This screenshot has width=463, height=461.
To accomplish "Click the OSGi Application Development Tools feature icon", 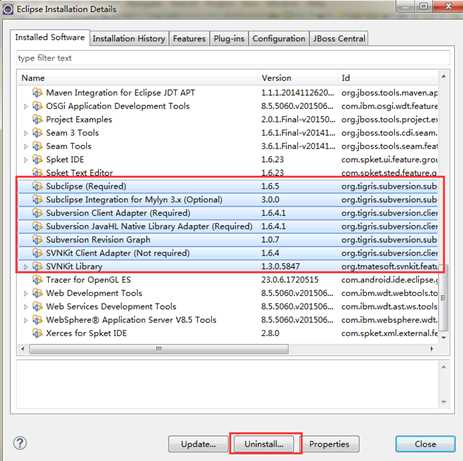I will (x=37, y=106).
